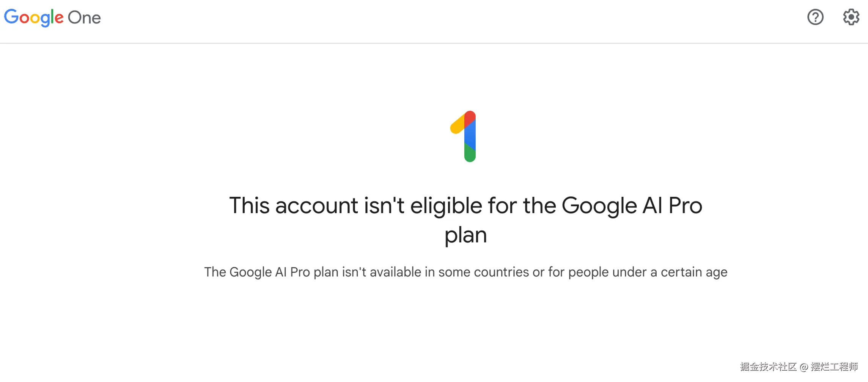This screenshot has width=868, height=382.
Task: Click the red "e" in the Google wordmark
Action: click(59, 18)
